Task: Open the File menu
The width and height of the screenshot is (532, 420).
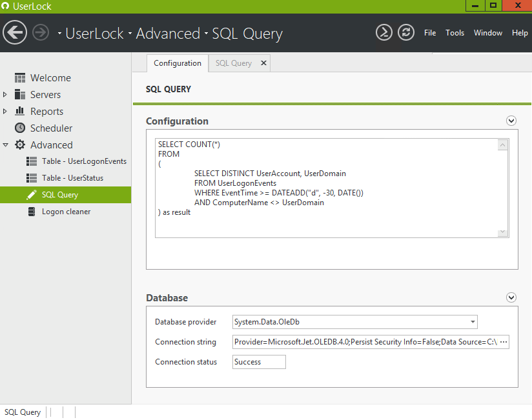Action: point(430,33)
